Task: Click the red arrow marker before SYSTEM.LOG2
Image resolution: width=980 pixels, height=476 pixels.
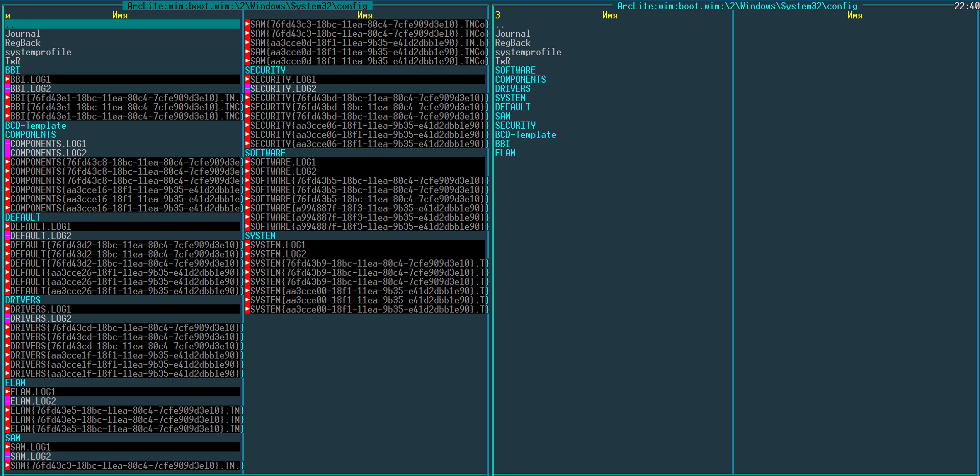Action: click(x=247, y=254)
